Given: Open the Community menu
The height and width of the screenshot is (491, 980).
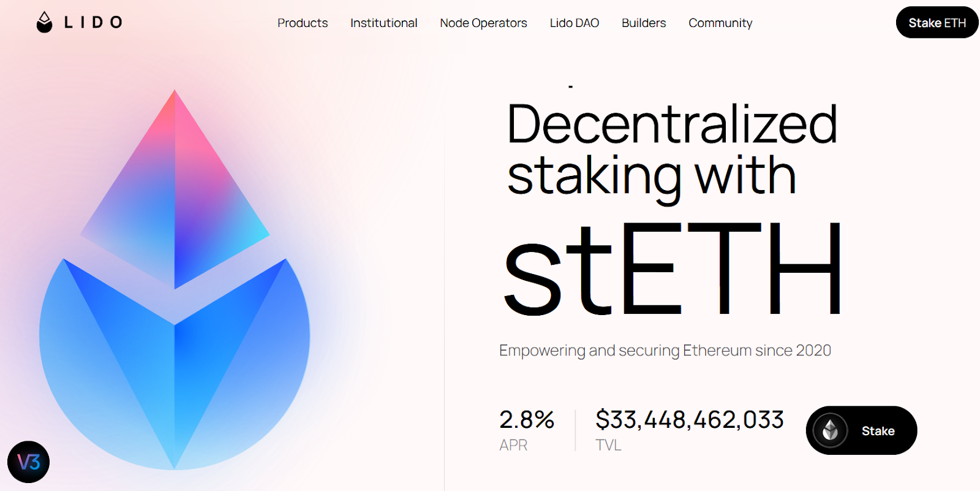Looking at the screenshot, I should [x=720, y=23].
